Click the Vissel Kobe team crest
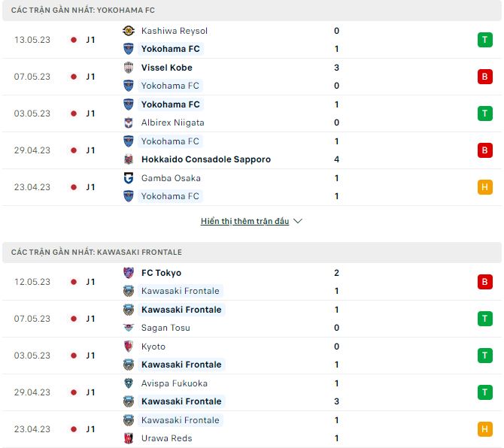504x448 pixels. 128,68
